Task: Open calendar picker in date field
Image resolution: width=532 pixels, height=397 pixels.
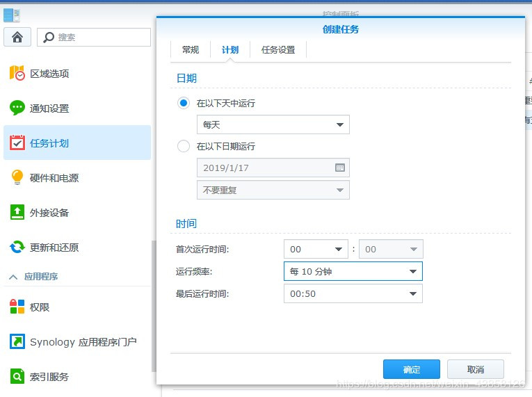Action: tap(339, 168)
